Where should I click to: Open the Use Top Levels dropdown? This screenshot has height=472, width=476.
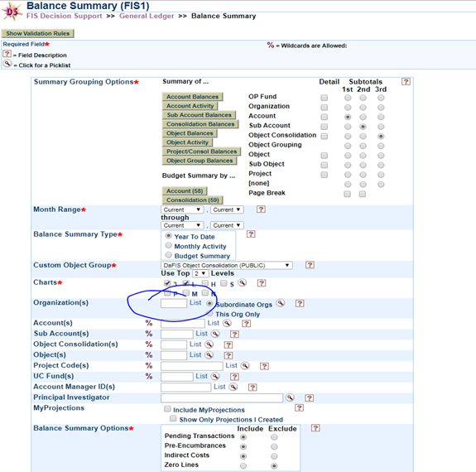point(200,273)
